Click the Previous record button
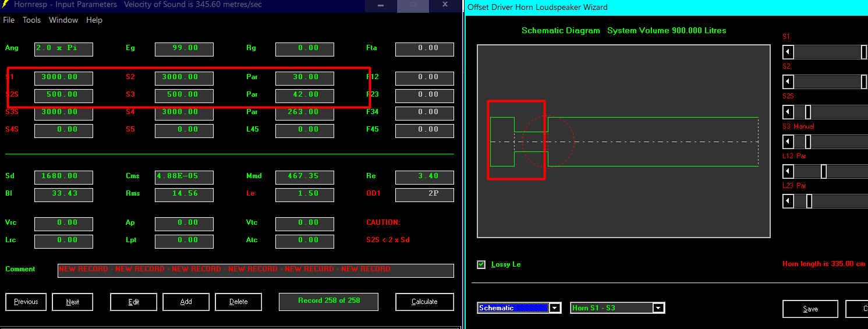The image size is (868, 329). 26,302
